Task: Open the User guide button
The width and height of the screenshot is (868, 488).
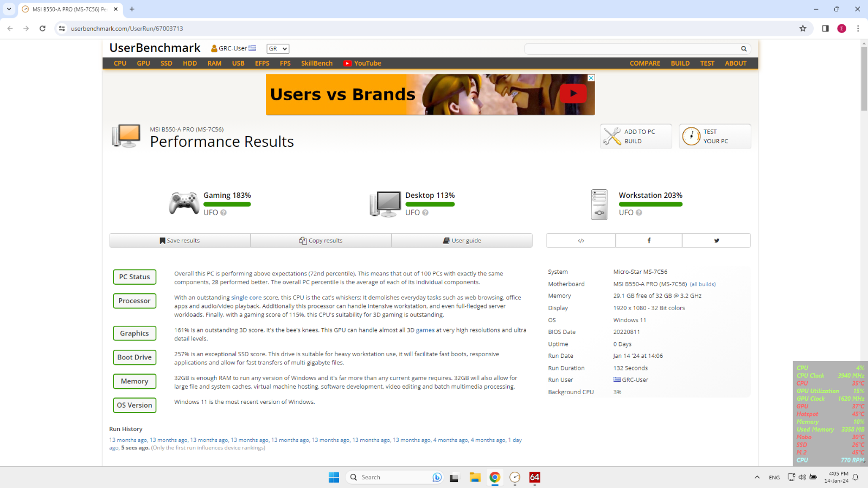Action: [462, 241]
